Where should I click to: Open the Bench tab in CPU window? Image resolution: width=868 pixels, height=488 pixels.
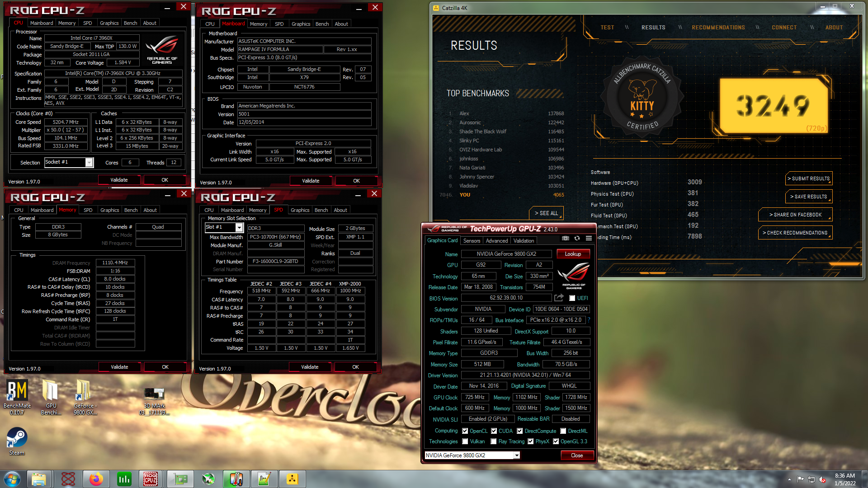pyautogui.click(x=130, y=23)
